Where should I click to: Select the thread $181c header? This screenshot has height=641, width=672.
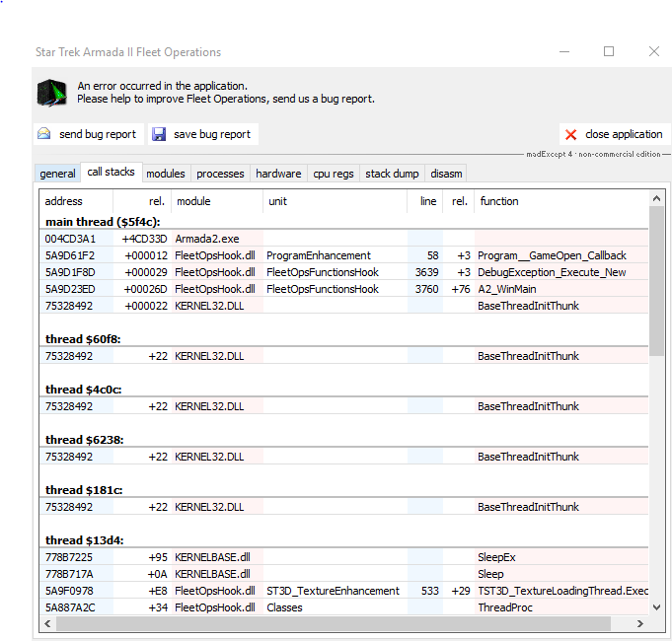tap(84, 490)
